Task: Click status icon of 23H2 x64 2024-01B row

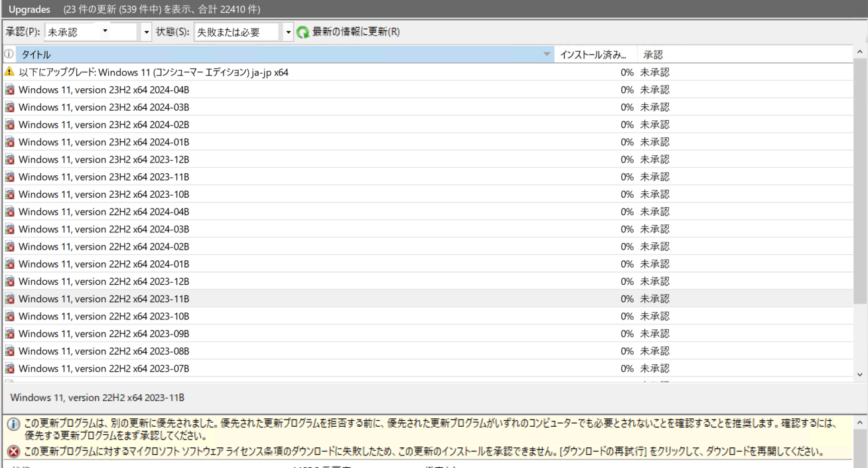Action: tap(9, 141)
